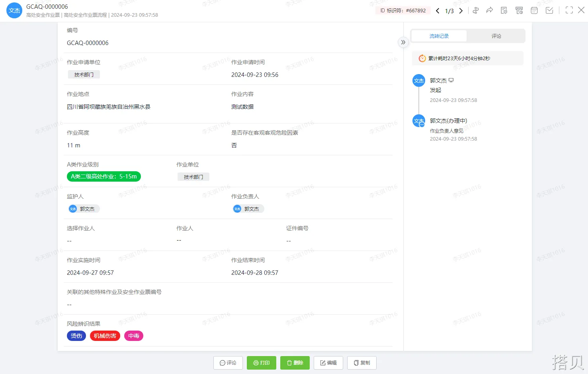The width and height of the screenshot is (588, 374).
Task: Click the 打印 print button
Action: coord(262,363)
